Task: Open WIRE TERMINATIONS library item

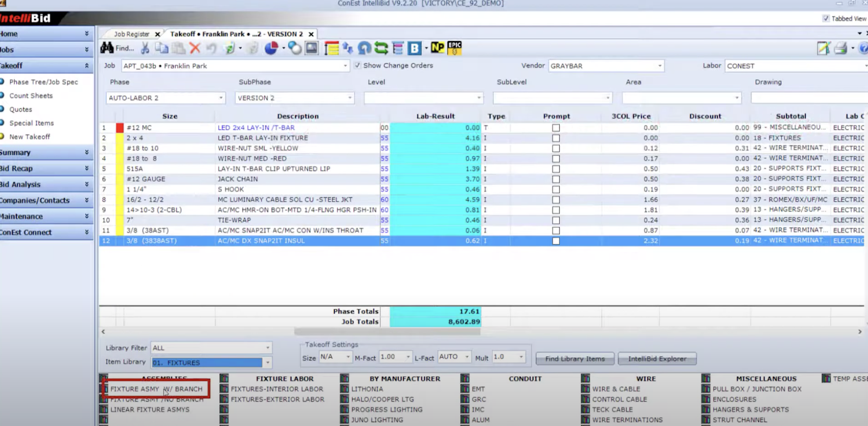Action: tap(627, 420)
